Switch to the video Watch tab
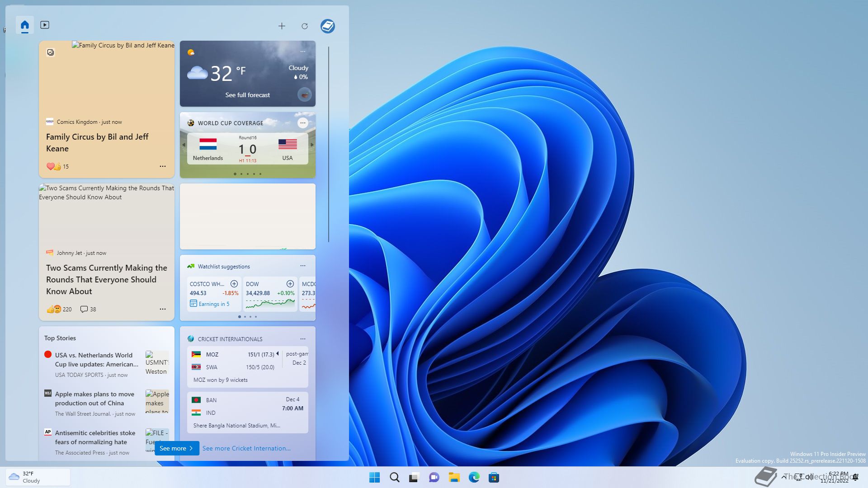This screenshot has height=488, width=868. point(45,25)
